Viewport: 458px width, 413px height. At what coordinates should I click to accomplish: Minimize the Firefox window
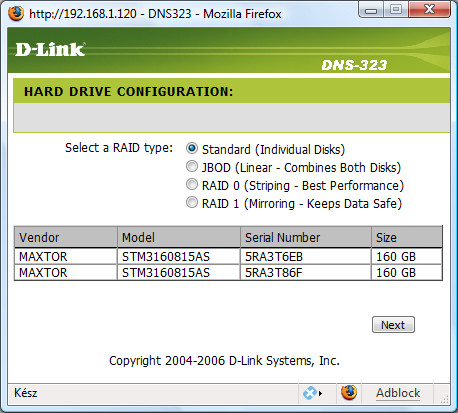(371, 10)
